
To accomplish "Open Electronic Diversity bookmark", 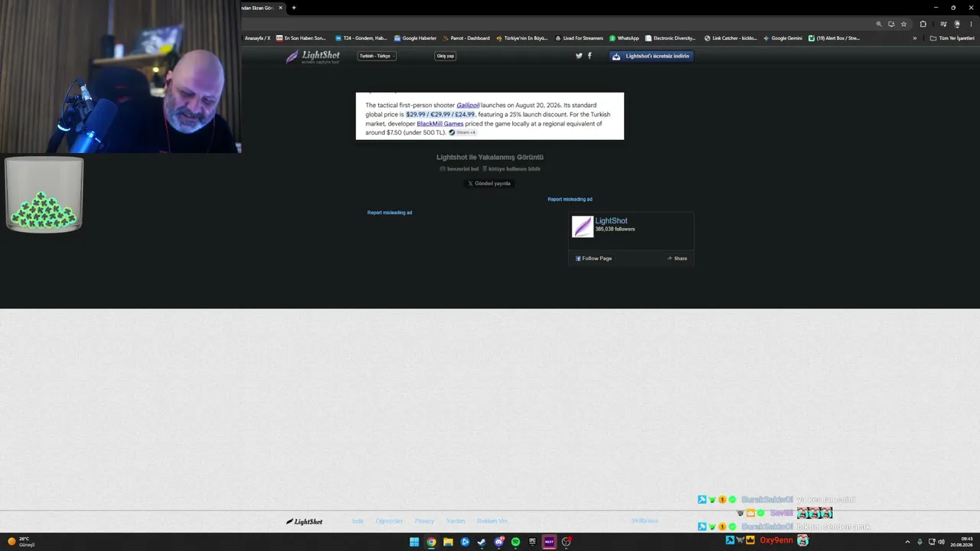I will pyautogui.click(x=671, y=38).
